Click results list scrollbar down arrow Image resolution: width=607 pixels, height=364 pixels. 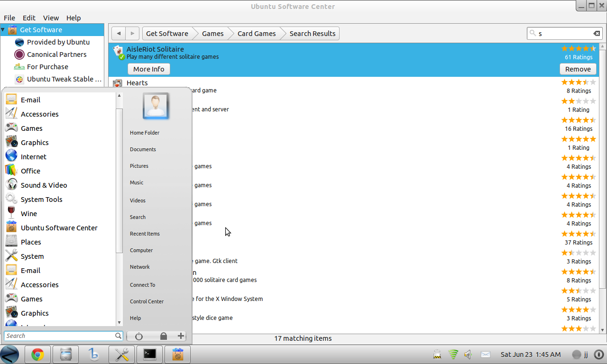pos(603,330)
